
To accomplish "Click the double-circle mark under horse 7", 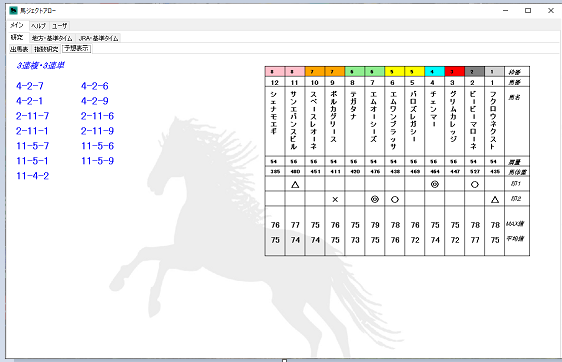I will click(x=375, y=199).
